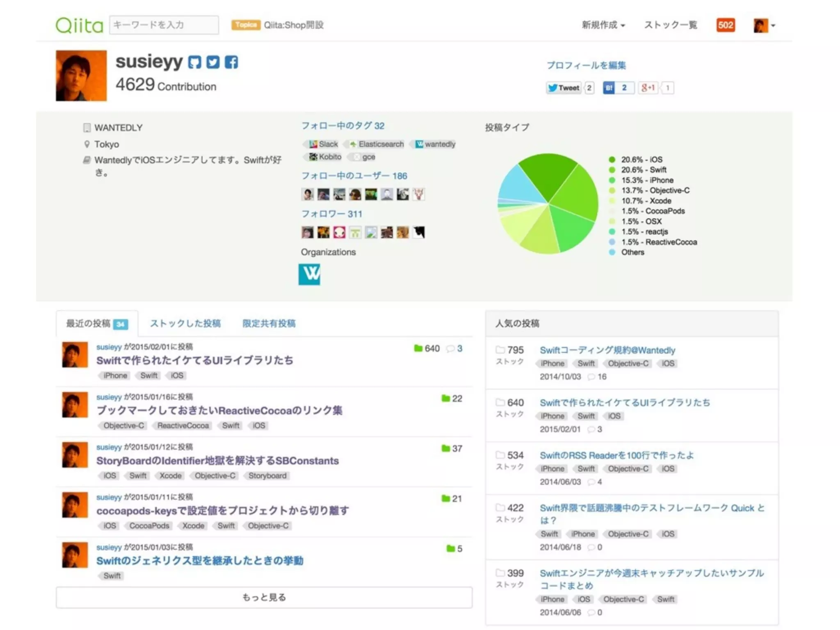840x630 pixels.
Task: Click the Wantedly organization logo
Action: (309, 274)
